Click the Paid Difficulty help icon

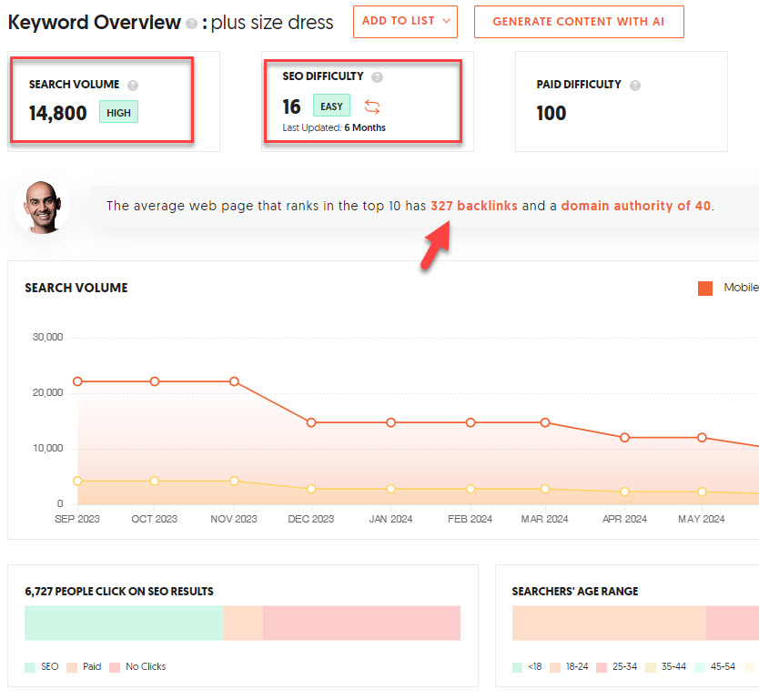click(x=635, y=85)
